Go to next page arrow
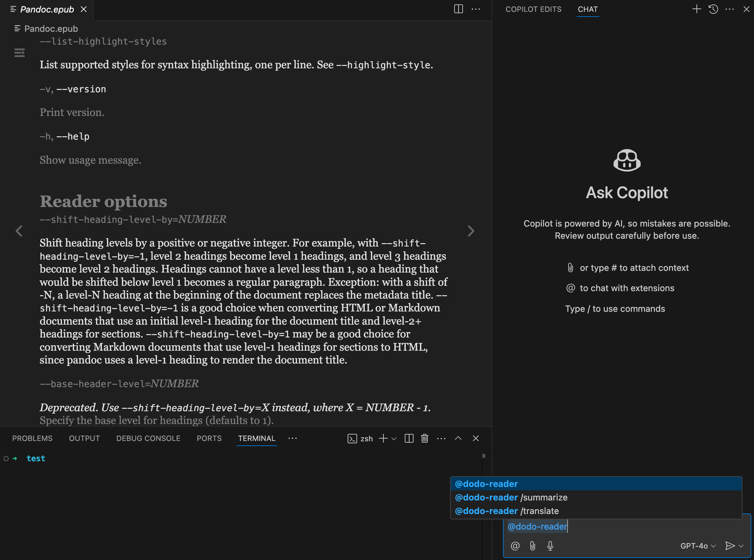Viewport: 754px width, 560px height. point(471,231)
